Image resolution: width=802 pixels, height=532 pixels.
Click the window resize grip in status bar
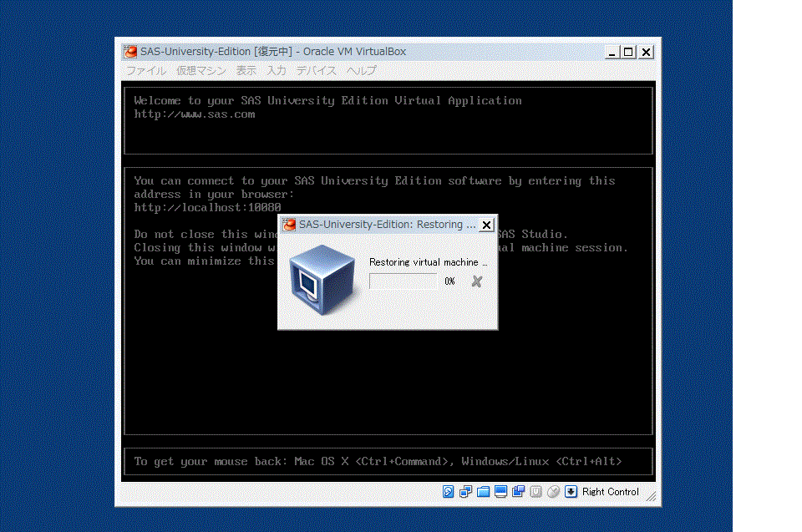[x=651, y=496]
